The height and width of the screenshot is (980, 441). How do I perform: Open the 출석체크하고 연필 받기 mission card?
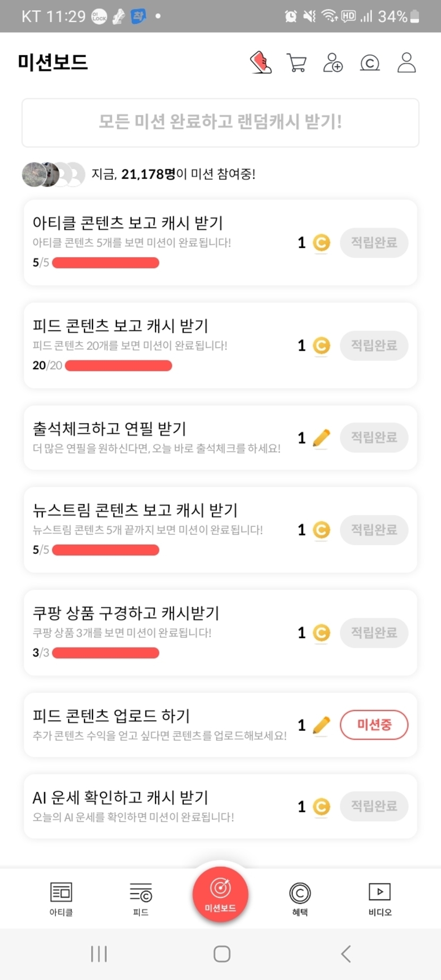pos(159,437)
